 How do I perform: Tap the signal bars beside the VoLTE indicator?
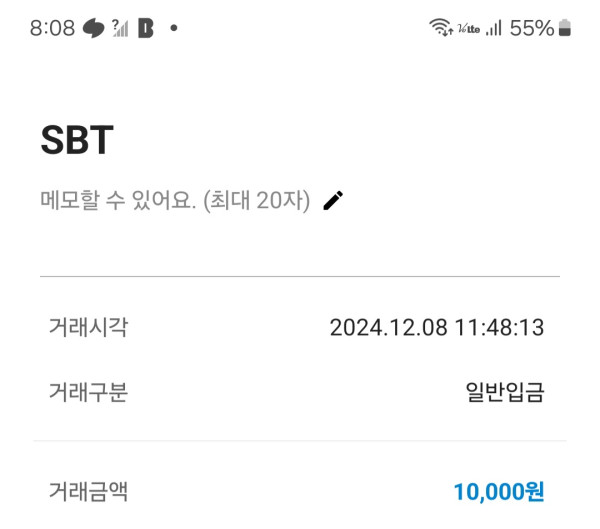493,29
